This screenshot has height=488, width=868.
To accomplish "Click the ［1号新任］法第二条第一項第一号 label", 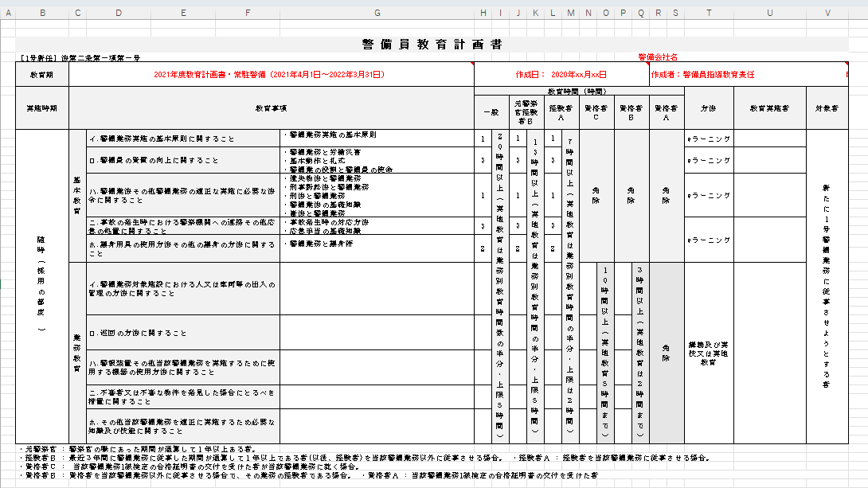I will [80, 57].
